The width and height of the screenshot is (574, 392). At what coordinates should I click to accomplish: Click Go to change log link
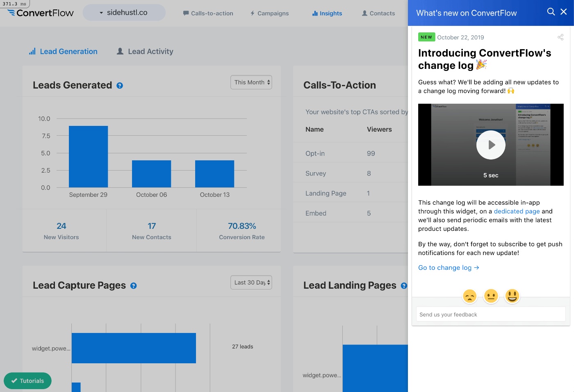click(449, 268)
